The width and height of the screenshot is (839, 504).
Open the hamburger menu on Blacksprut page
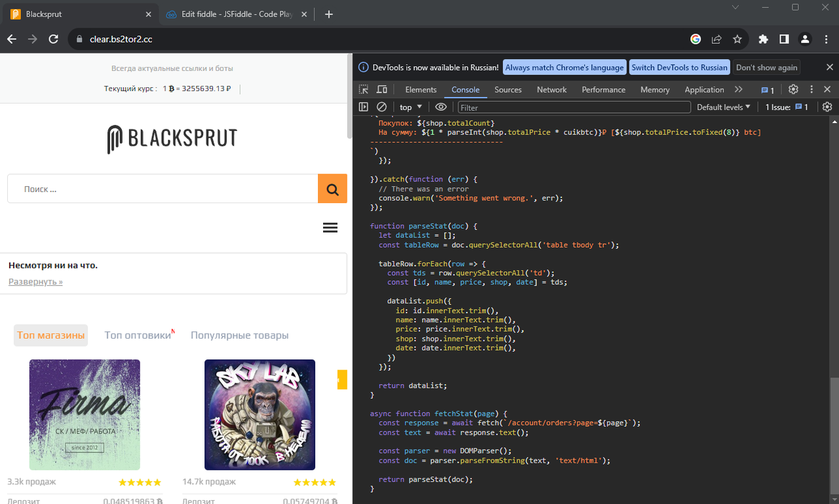(330, 227)
